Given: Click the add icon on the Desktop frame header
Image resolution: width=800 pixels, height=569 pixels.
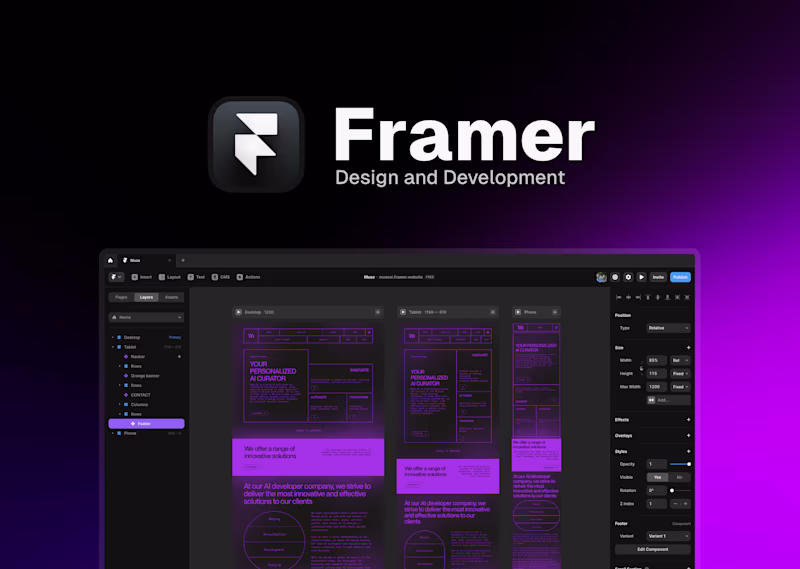Looking at the screenshot, I should [x=378, y=312].
